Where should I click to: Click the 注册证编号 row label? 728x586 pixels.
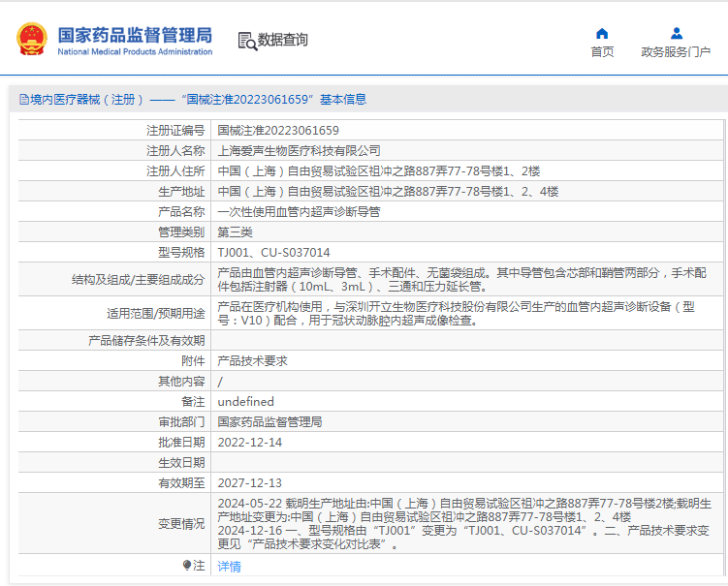click(175, 131)
